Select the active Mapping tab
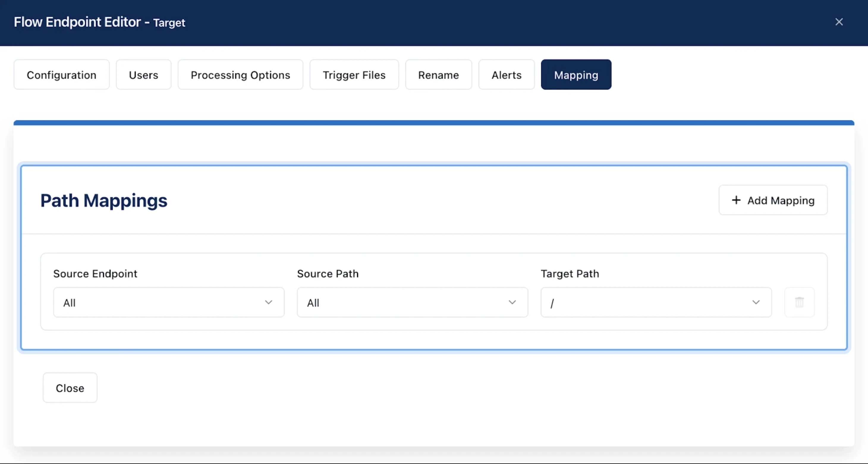 (576, 75)
